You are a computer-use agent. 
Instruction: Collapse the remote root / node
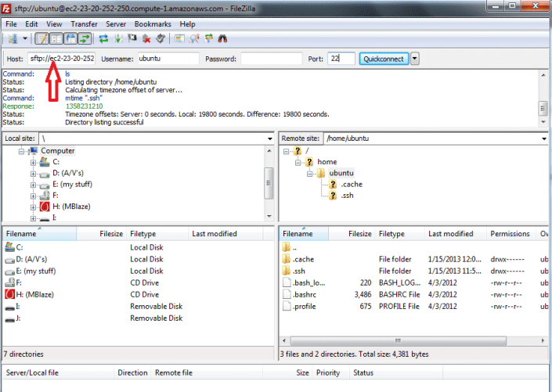287,151
